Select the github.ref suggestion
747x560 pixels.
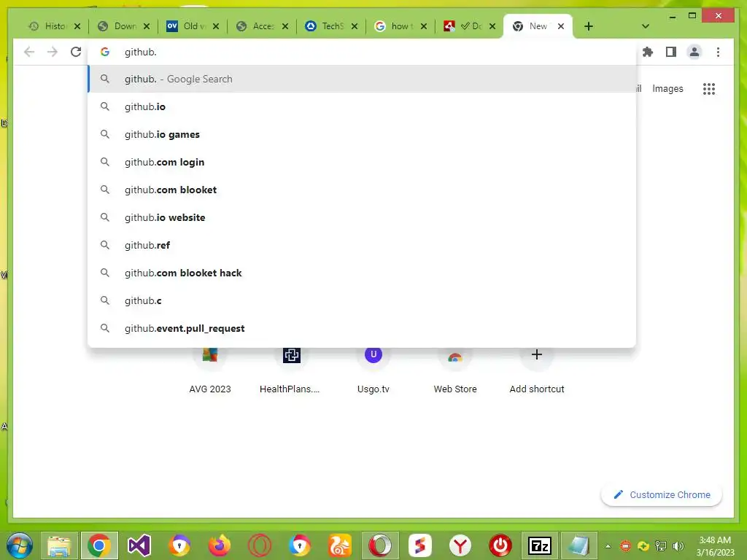[x=362, y=245]
